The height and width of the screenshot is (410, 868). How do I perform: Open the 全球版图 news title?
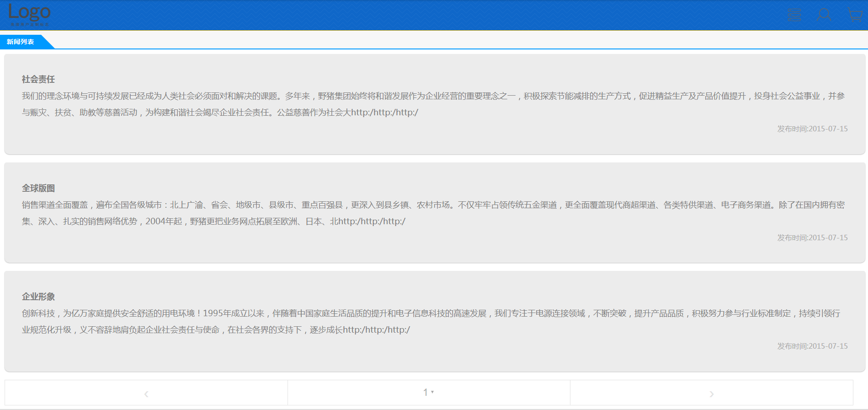[38, 188]
